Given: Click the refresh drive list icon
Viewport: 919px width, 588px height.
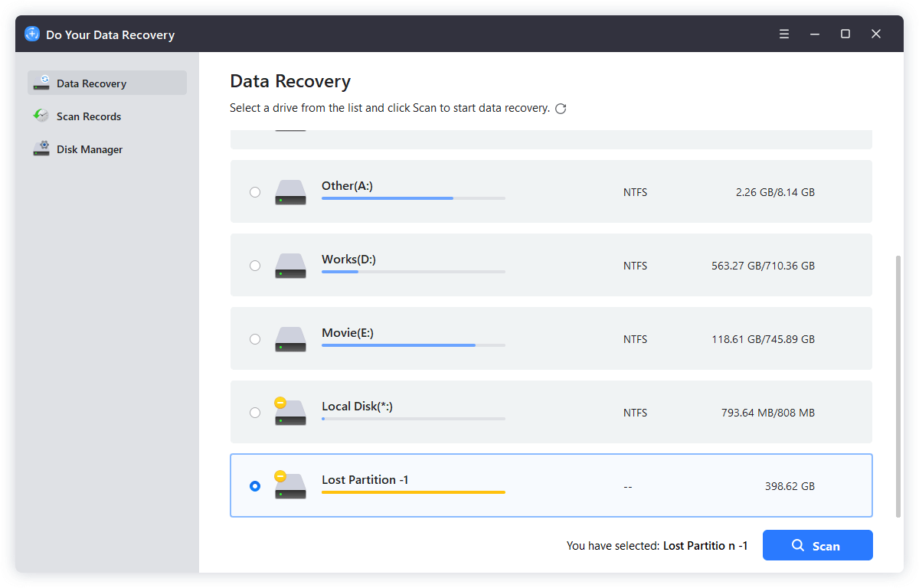Looking at the screenshot, I should (561, 108).
